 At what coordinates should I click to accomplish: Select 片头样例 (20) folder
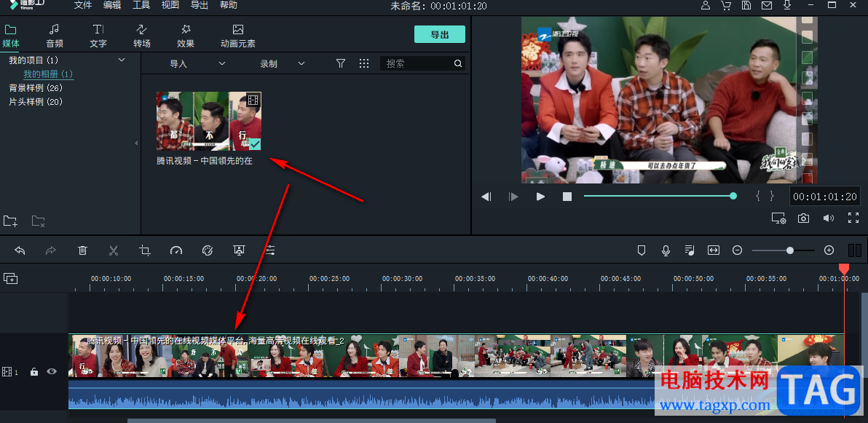(36, 102)
